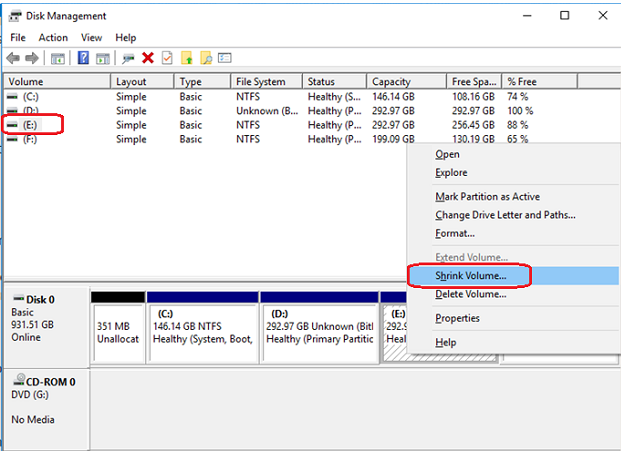This screenshot has height=452, width=621.
Task: Click the Disk 0 drive icon
Action: coord(18,298)
